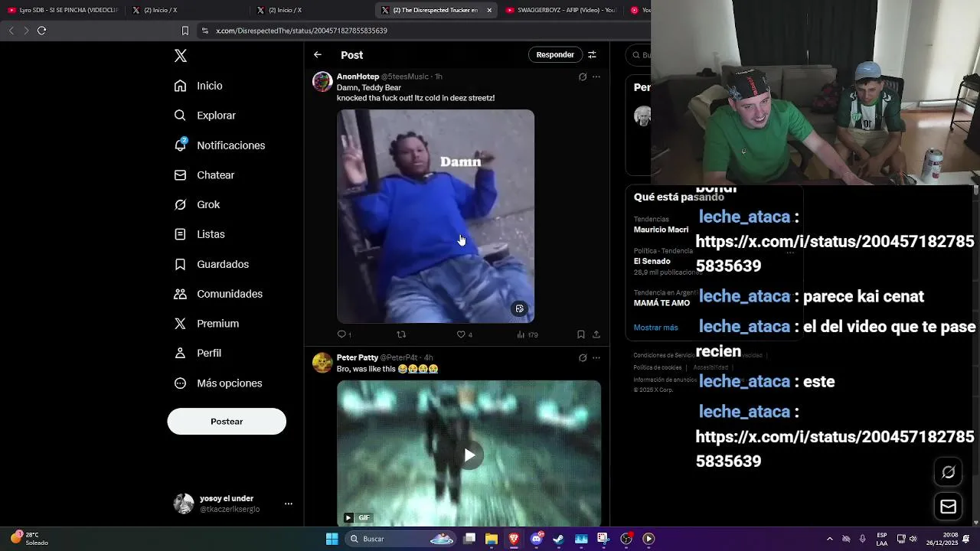Click the Grok icon on Peter Patty's post

(x=583, y=358)
